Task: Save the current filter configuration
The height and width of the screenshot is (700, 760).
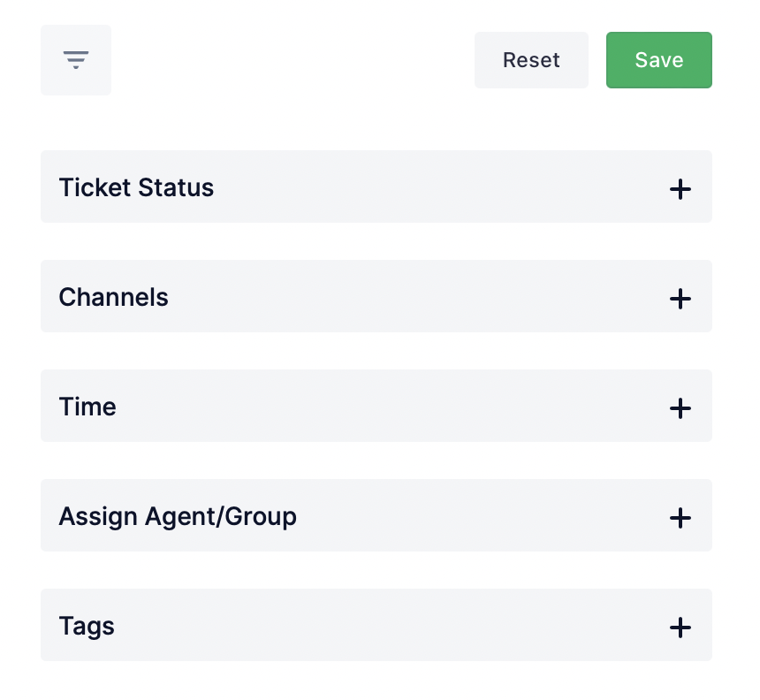Action: coord(658,60)
